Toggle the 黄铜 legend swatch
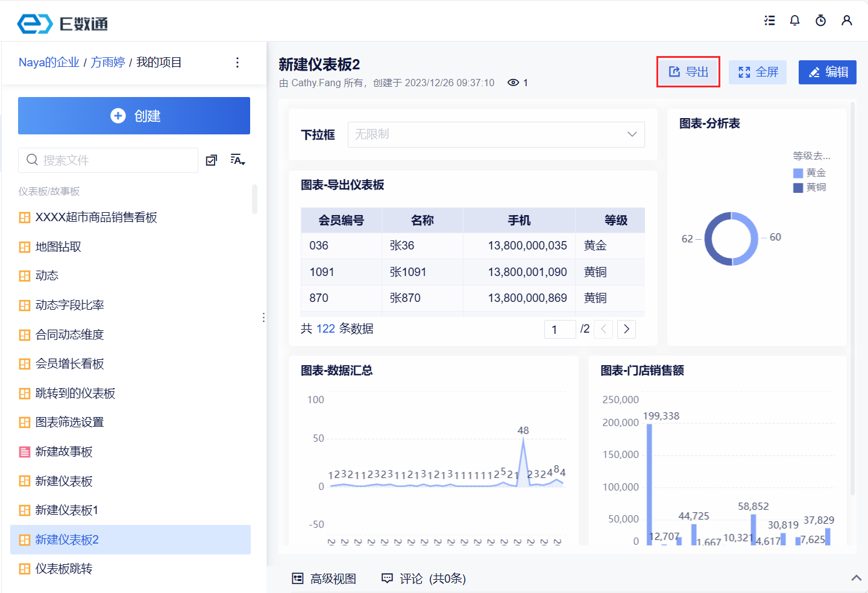868x593 pixels. (x=798, y=187)
